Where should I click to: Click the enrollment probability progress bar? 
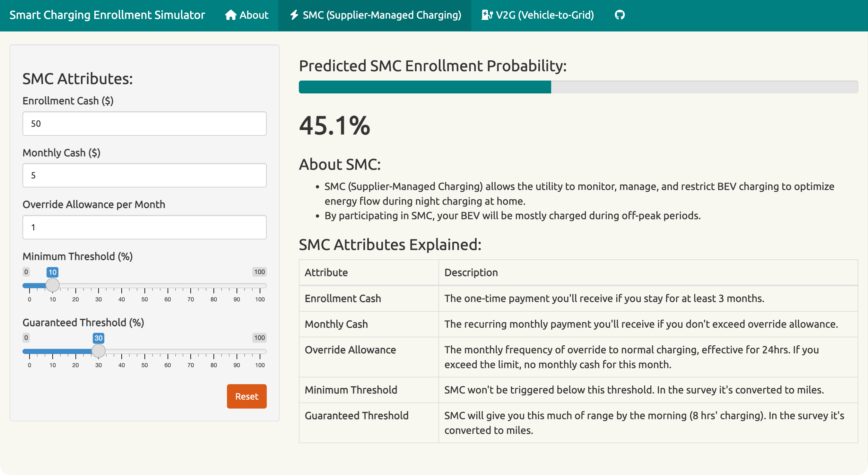(578, 87)
